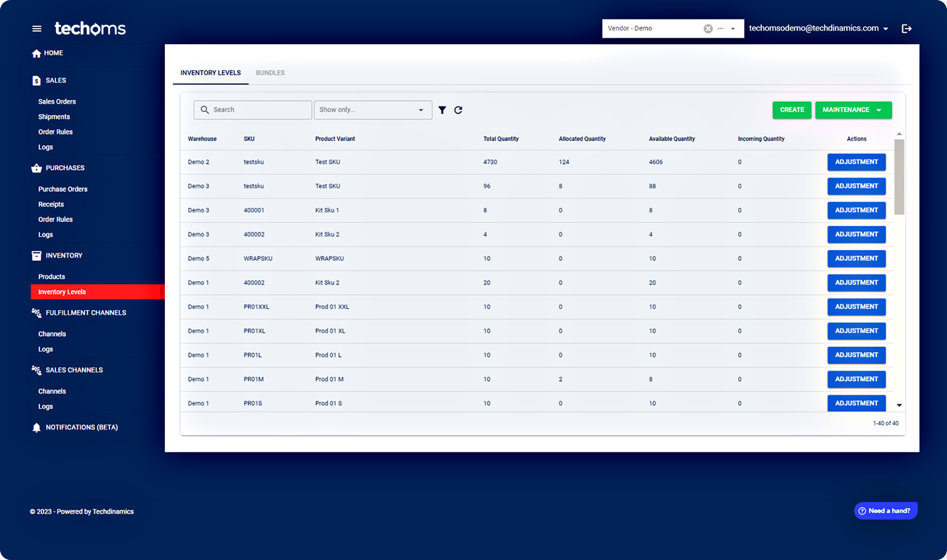This screenshot has height=560, width=947.
Task: Click the Products sidebar link
Action: (51, 276)
